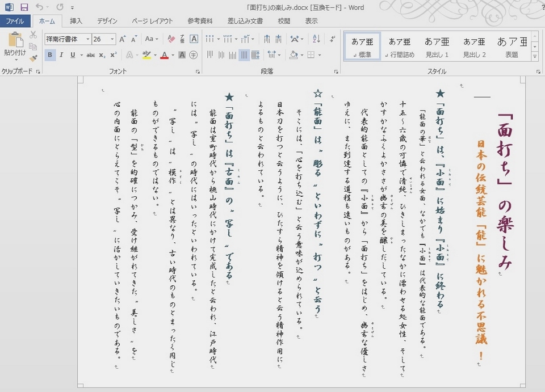The height and width of the screenshot is (392, 545).
Task: Toggle Italic formatting
Action: coord(61,55)
